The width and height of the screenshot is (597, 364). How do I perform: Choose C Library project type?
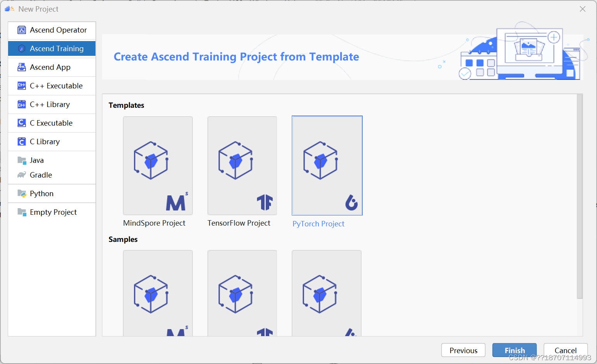[x=52, y=141]
